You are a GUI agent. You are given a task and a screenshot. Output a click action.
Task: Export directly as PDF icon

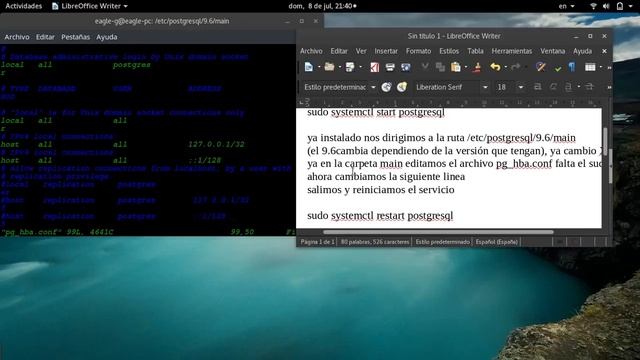[x=375, y=67]
